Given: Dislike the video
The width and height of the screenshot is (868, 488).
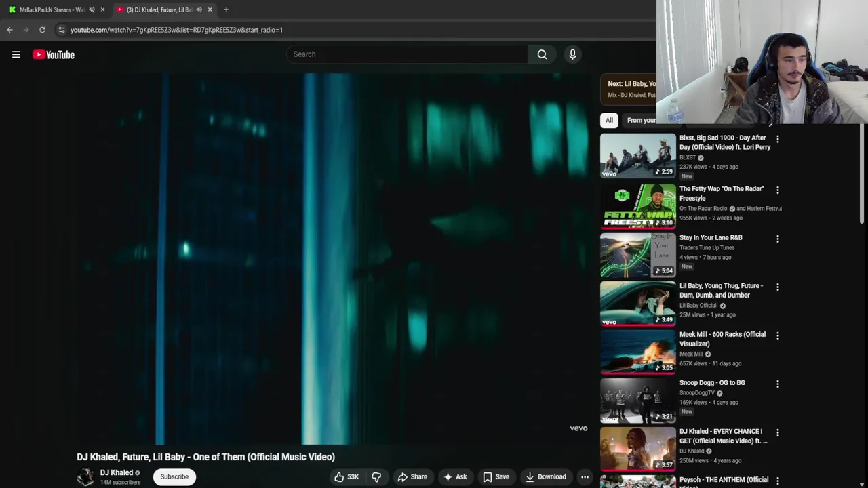Looking at the screenshot, I should tap(376, 476).
